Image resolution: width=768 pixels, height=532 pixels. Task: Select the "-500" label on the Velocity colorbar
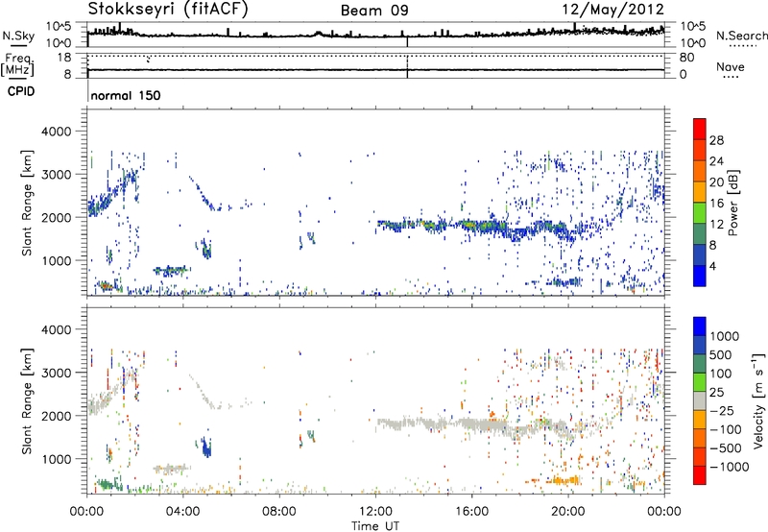click(x=726, y=447)
